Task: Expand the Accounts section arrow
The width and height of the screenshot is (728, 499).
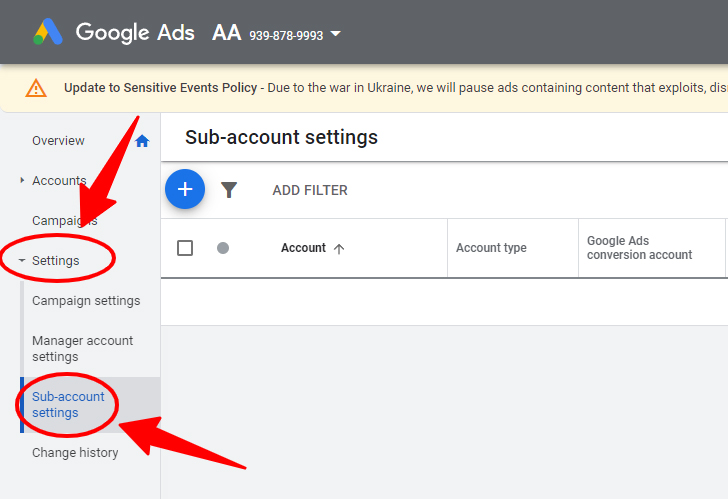Action: pos(22,180)
